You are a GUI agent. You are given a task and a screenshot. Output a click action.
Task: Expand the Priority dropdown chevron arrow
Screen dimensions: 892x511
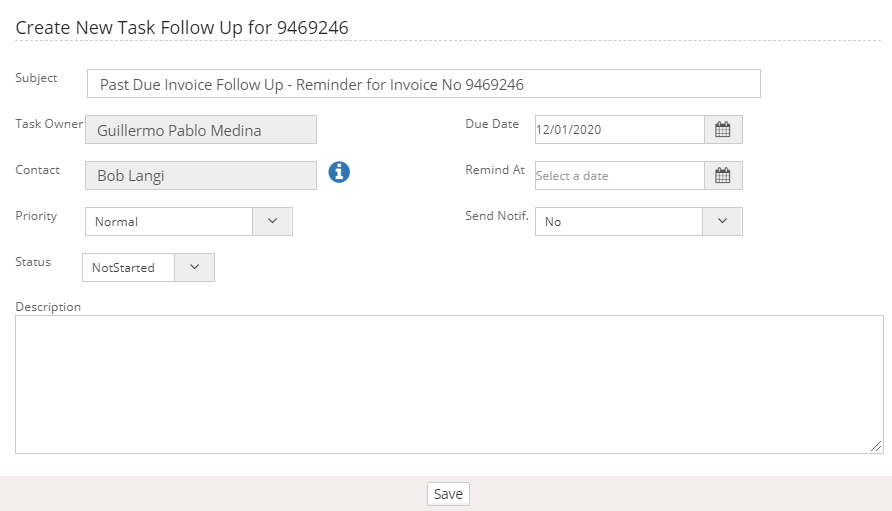(x=272, y=221)
